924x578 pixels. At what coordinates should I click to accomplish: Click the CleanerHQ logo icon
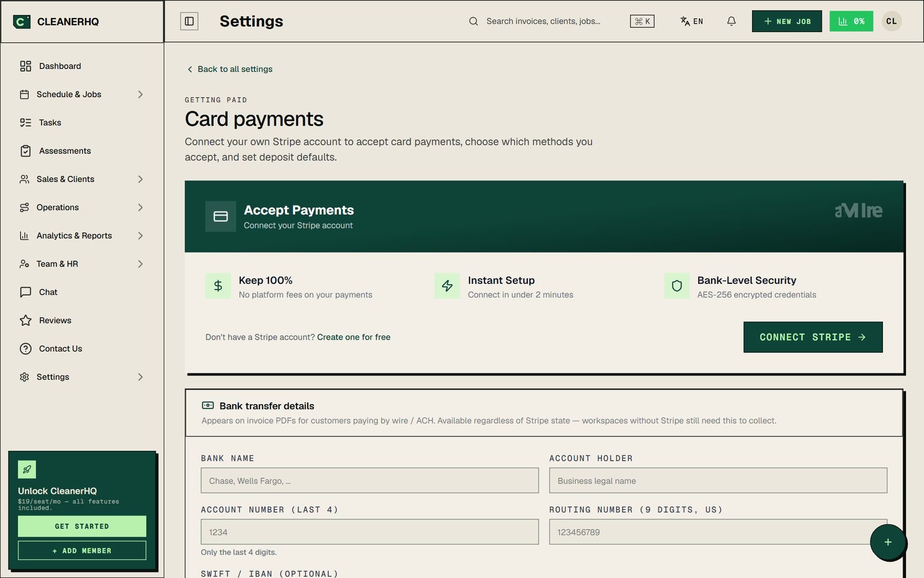tap(21, 21)
